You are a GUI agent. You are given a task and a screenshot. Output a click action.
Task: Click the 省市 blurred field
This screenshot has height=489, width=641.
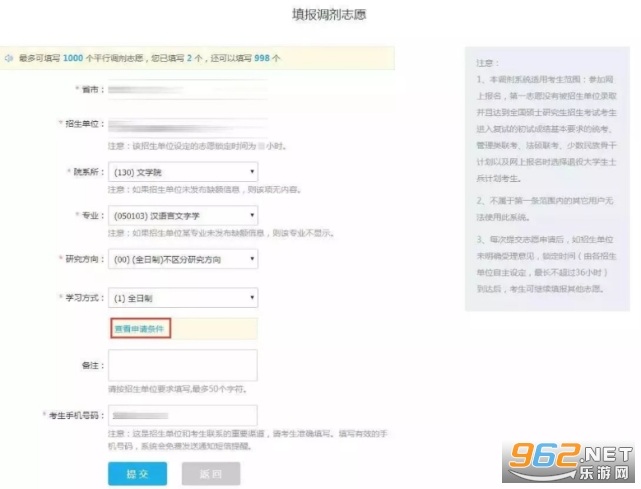pos(188,90)
